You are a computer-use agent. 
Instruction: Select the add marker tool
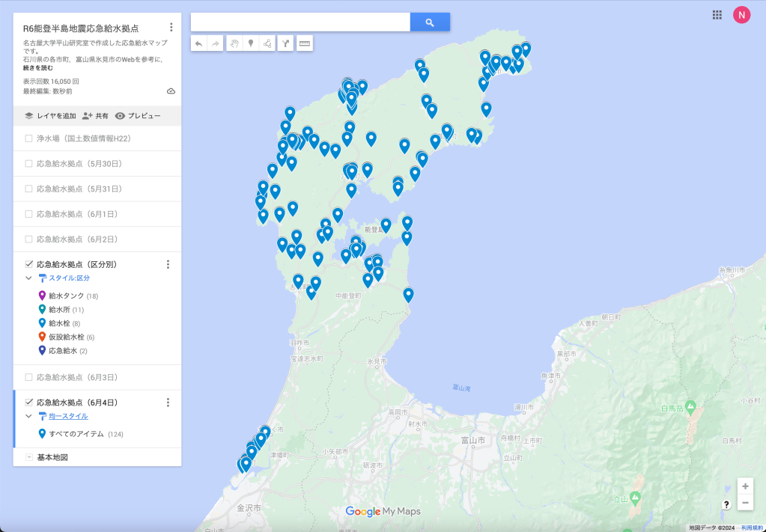coord(251,44)
